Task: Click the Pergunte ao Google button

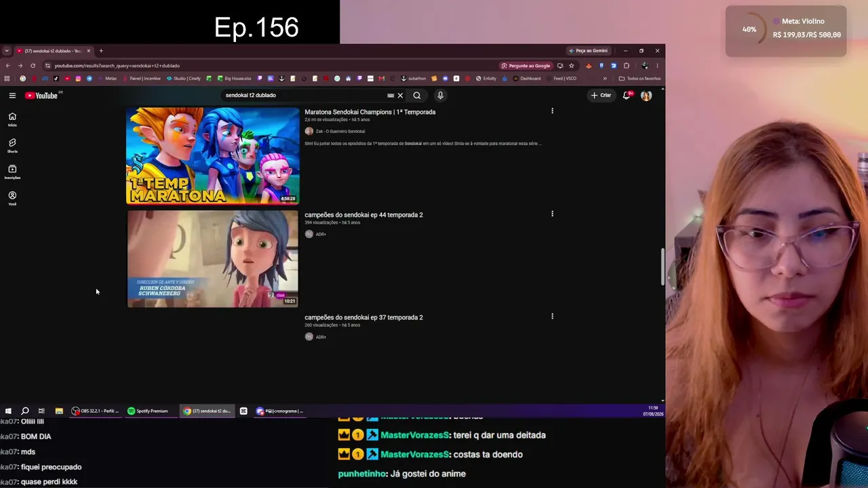Action: click(x=526, y=66)
